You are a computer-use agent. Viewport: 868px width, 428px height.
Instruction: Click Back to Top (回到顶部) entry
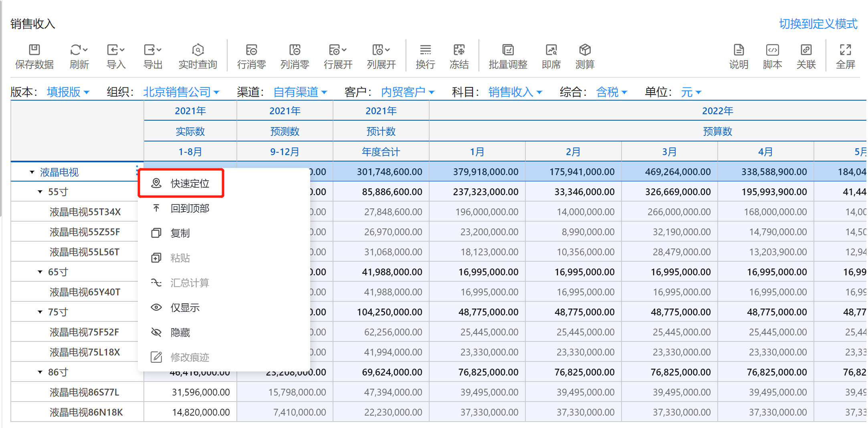[x=190, y=208]
